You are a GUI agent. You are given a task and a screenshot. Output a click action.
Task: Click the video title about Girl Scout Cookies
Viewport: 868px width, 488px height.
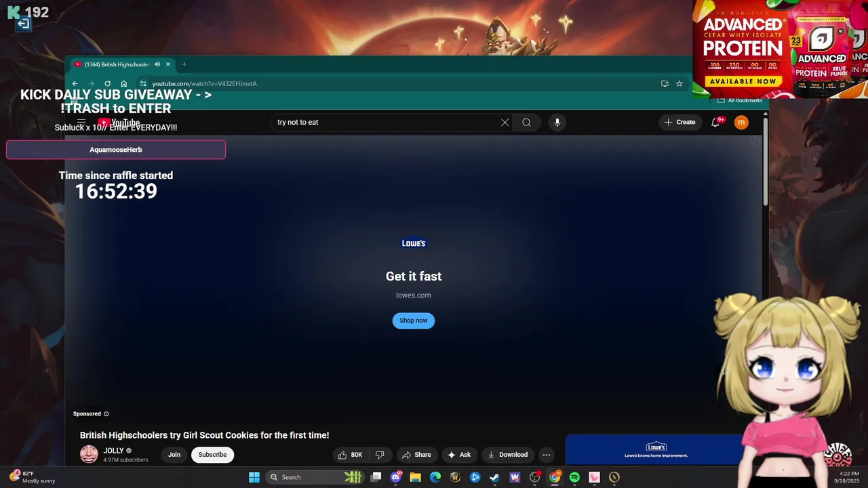[x=204, y=435]
